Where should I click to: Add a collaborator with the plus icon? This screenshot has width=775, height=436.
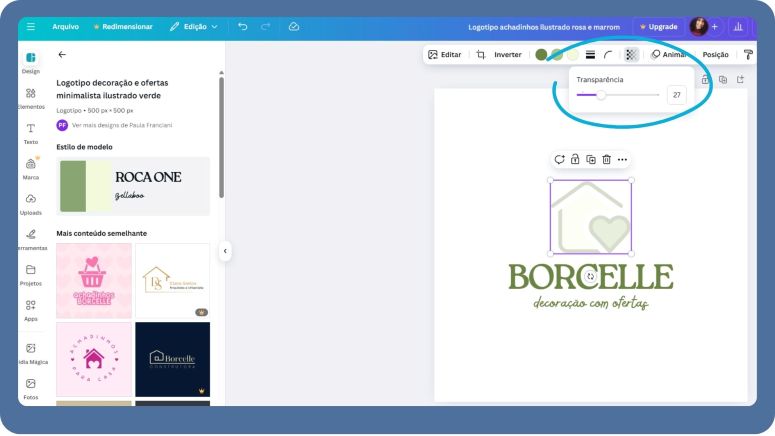(x=715, y=27)
